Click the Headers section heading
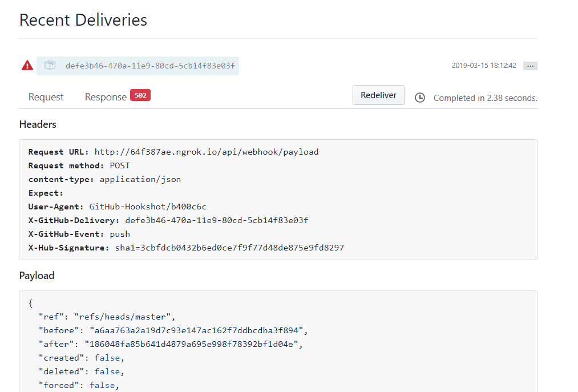 [38, 124]
